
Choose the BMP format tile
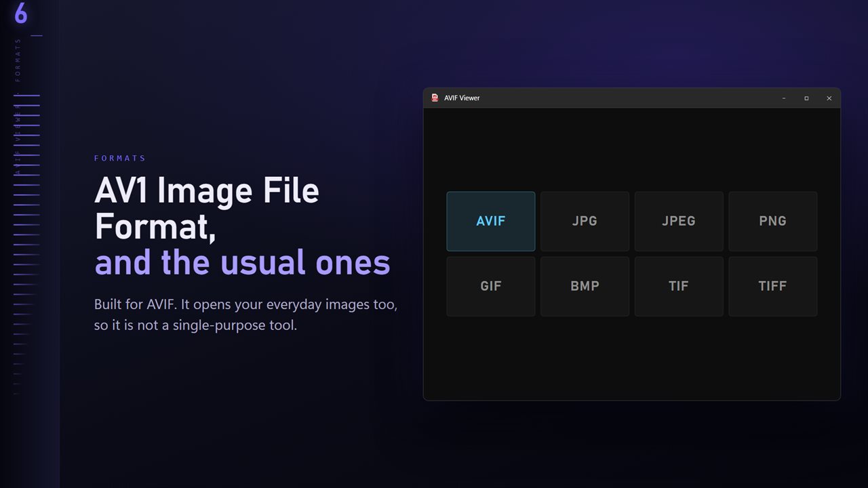(x=585, y=286)
